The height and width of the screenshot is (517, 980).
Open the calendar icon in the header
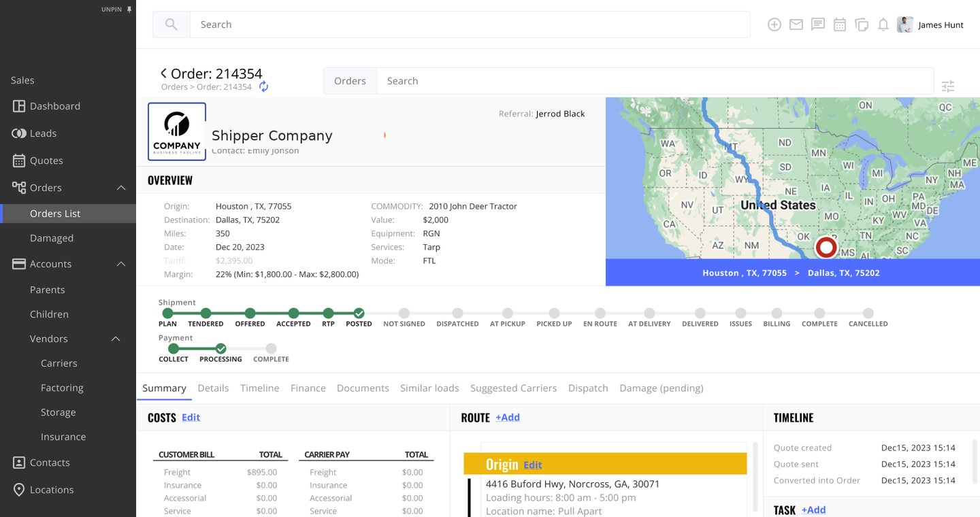[840, 24]
